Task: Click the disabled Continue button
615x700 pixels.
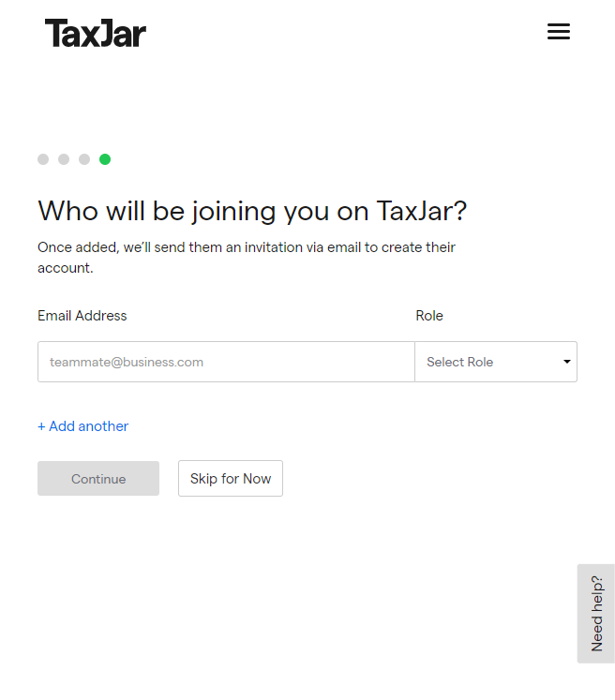Action: (98, 479)
